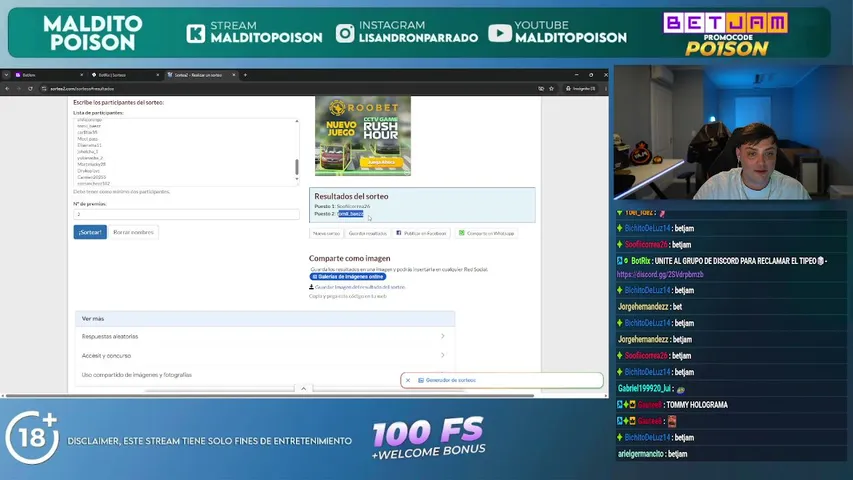Click the Publicar en Facebook button
The width and height of the screenshot is (853, 480).
(422, 233)
